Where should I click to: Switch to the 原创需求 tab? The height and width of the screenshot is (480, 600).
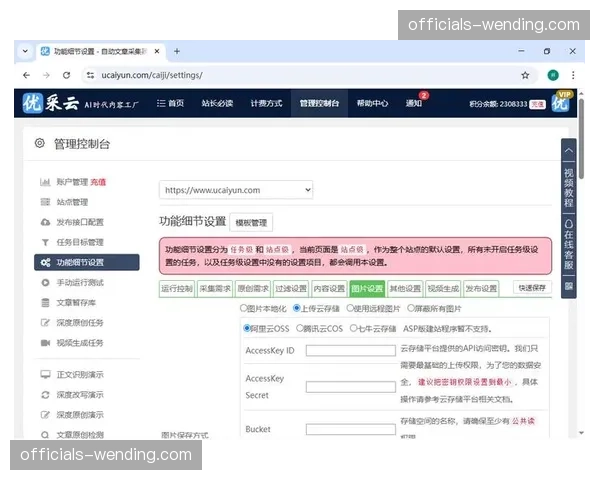(x=253, y=289)
